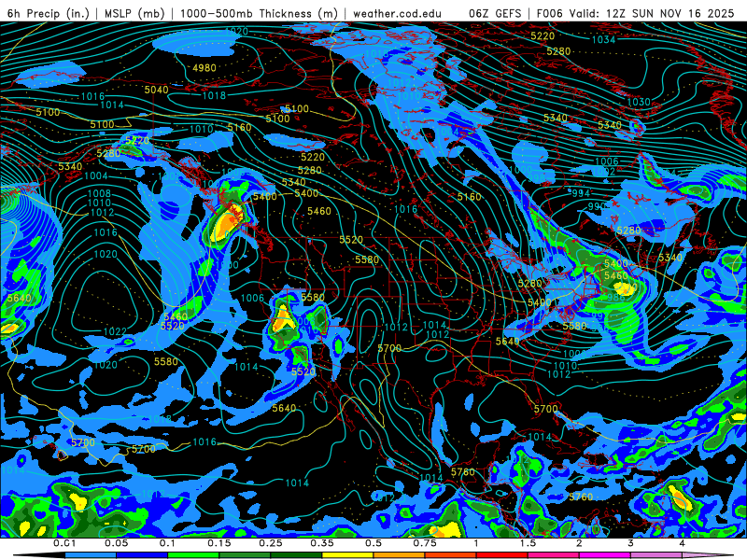Viewport: 747px width, 560px height.
Task: Click the 0.35 legend value
Action: pyautogui.click(x=322, y=543)
